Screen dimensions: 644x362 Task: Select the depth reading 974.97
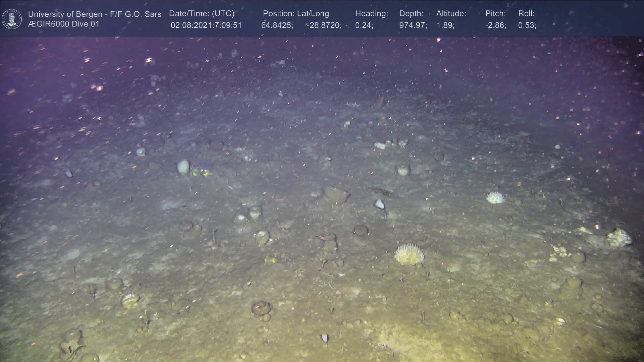[x=413, y=25]
